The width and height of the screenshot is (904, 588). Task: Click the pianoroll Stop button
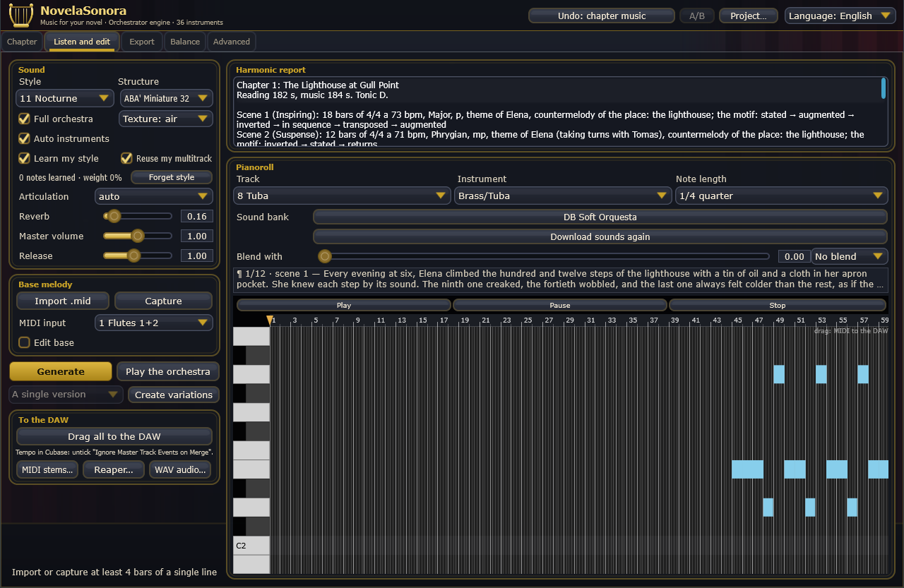pos(778,306)
